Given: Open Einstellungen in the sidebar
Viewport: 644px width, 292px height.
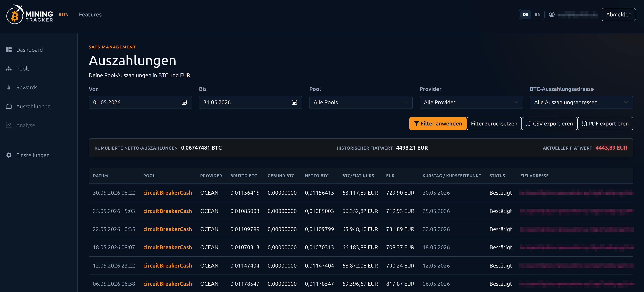Looking at the screenshot, I should pyautogui.click(x=33, y=155).
